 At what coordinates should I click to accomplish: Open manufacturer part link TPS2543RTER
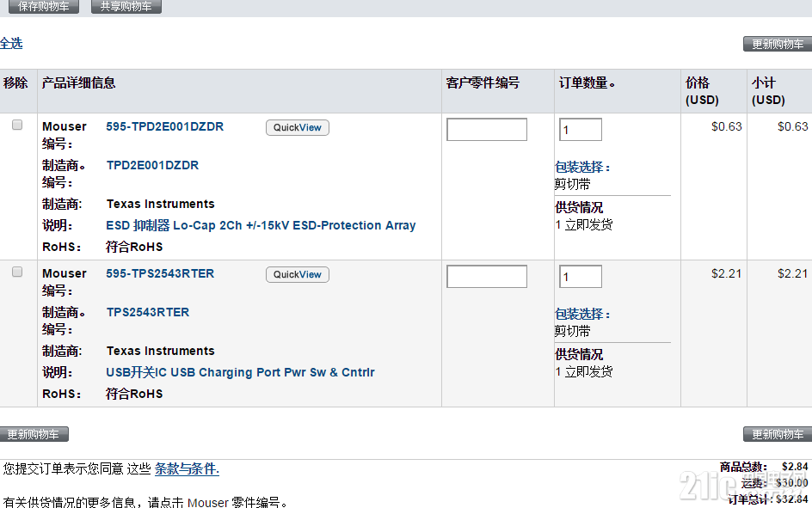[x=148, y=313]
